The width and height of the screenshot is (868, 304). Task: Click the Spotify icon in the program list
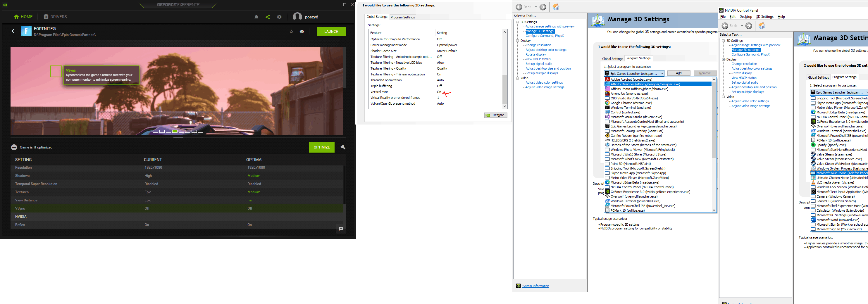click(813, 145)
